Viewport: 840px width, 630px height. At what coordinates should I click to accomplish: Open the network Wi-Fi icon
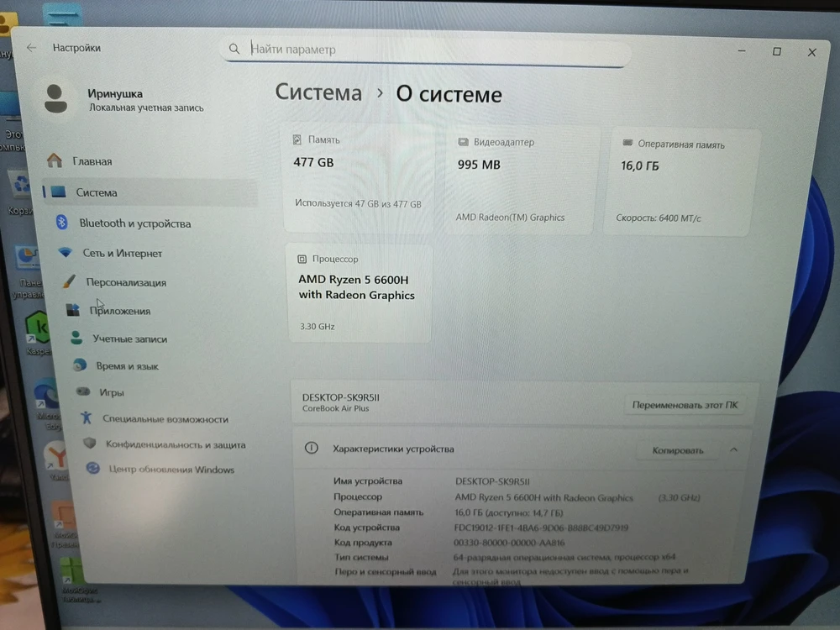click(x=66, y=252)
